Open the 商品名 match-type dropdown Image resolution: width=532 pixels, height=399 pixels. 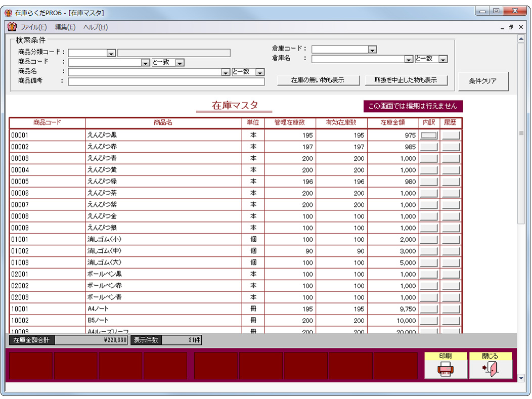pos(260,72)
